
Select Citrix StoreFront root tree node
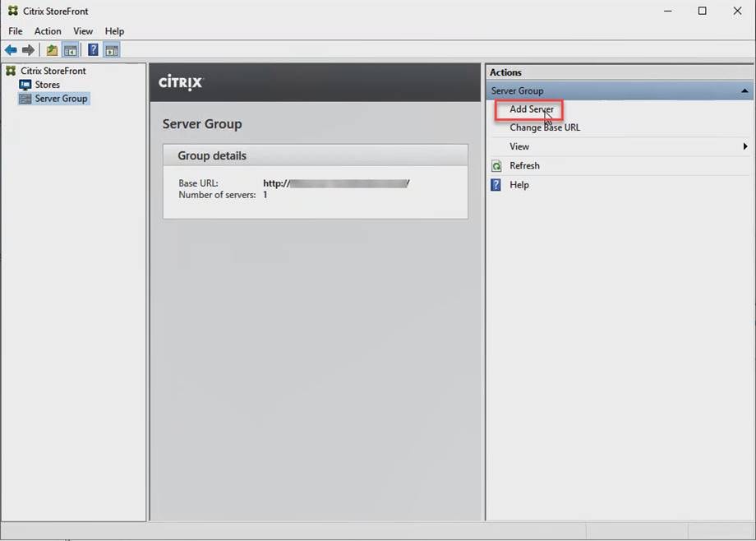(x=53, y=71)
